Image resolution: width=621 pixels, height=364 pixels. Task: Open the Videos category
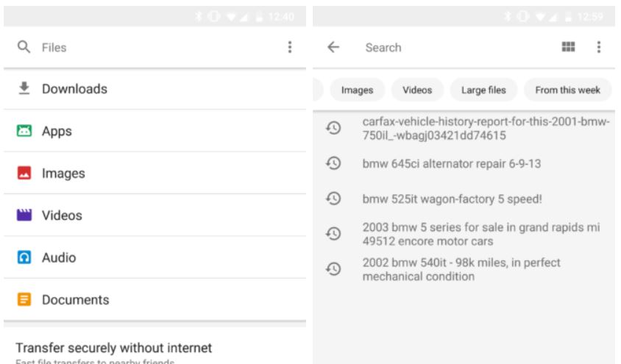61,216
